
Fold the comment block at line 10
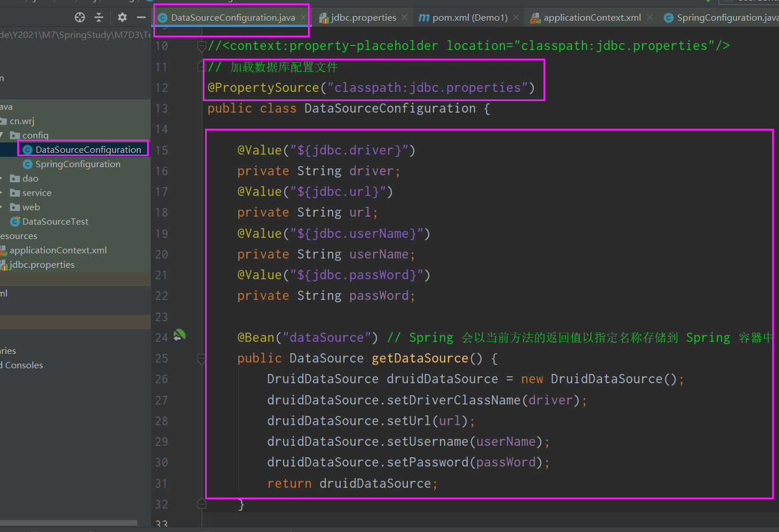(202, 45)
